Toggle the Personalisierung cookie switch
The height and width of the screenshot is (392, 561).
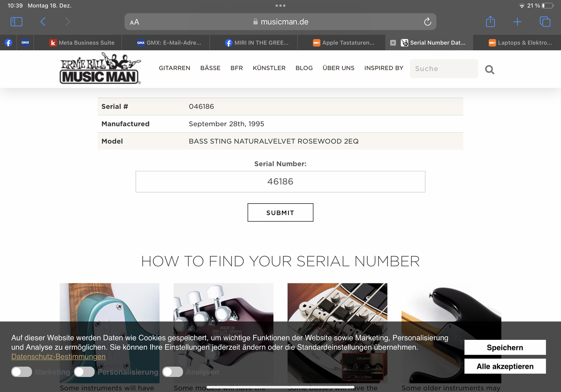84,372
